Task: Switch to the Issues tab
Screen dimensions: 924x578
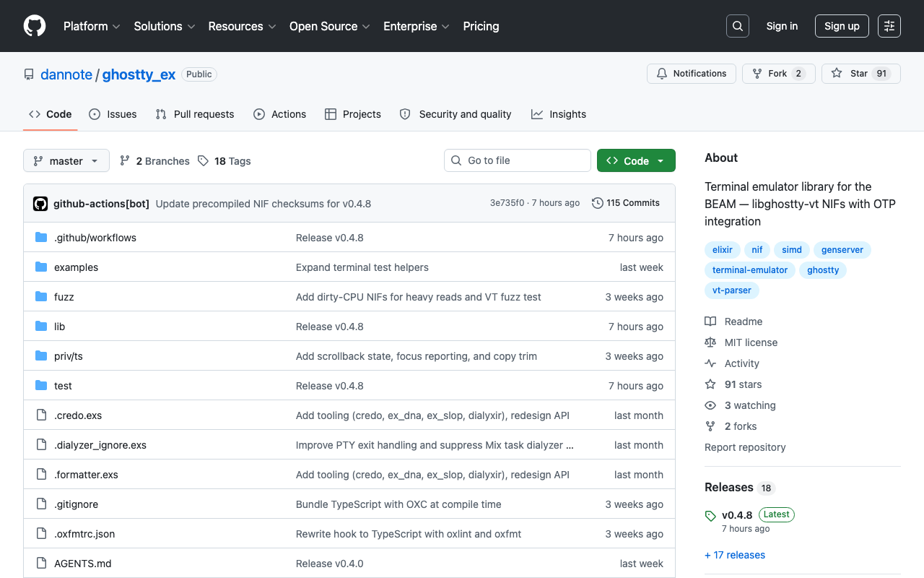Action: tap(113, 114)
